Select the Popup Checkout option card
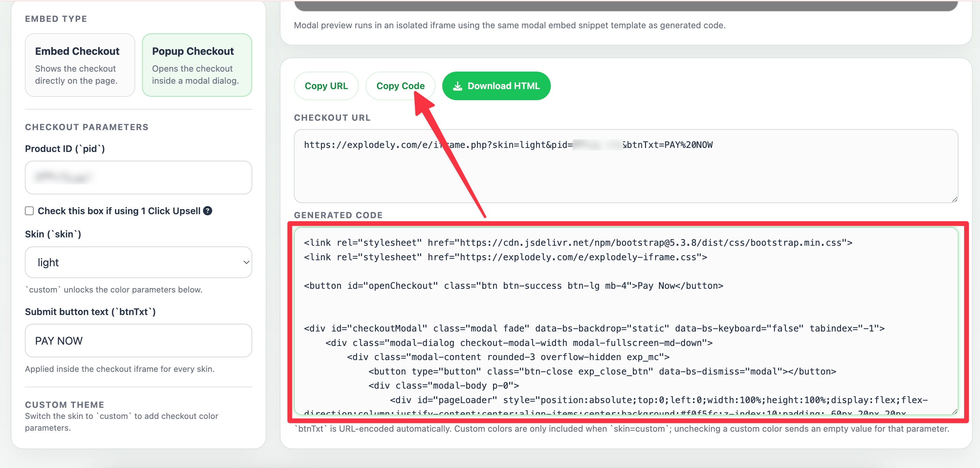 [x=197, y=65]
